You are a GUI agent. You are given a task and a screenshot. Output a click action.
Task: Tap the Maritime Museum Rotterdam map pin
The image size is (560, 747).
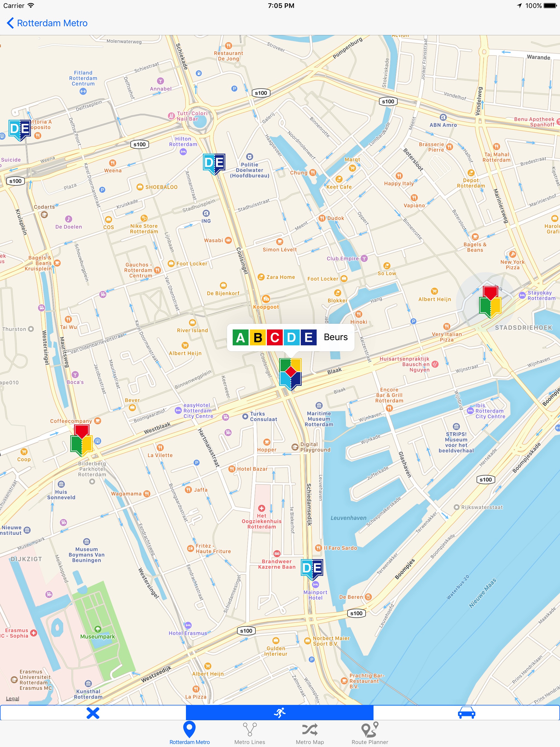pos(319,405)
